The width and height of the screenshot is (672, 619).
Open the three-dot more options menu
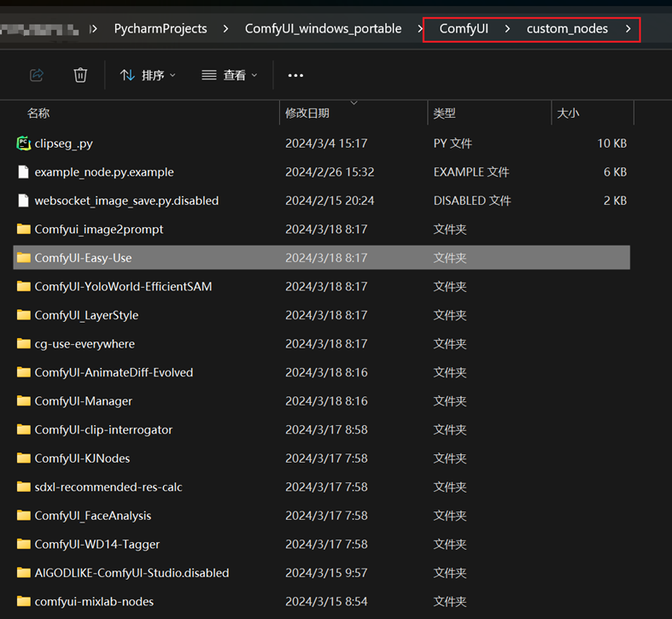295,75
